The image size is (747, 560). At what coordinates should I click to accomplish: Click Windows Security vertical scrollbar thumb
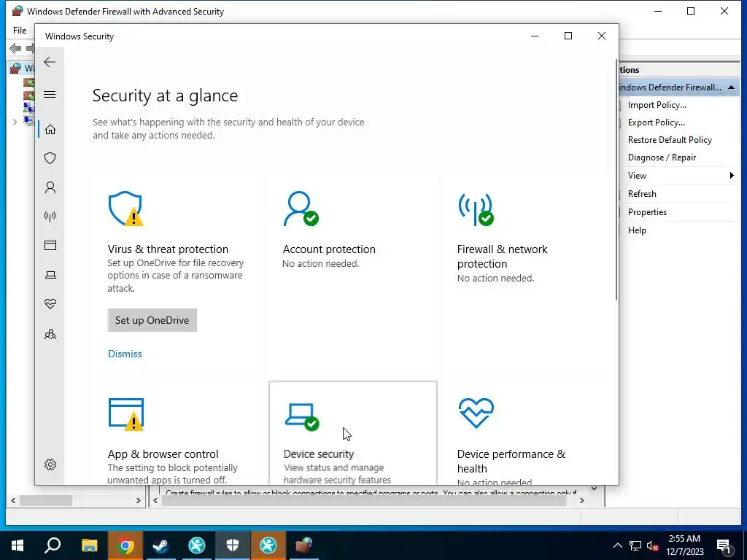(x=616, y=180)
